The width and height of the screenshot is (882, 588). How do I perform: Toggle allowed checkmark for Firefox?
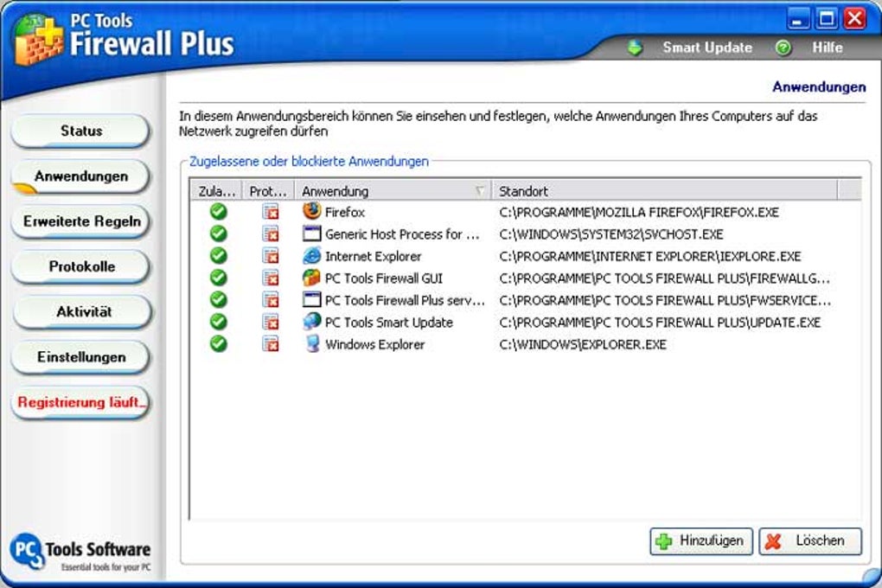coord(218,212)
